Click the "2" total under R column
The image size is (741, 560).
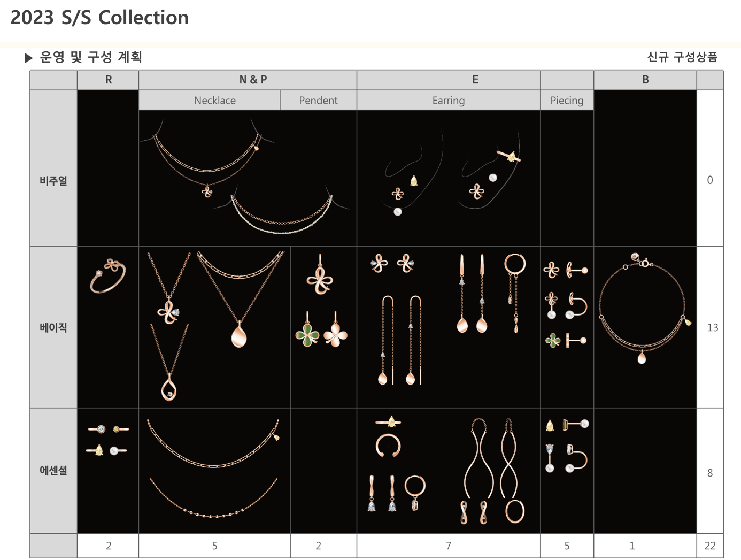tap(109, 546)
